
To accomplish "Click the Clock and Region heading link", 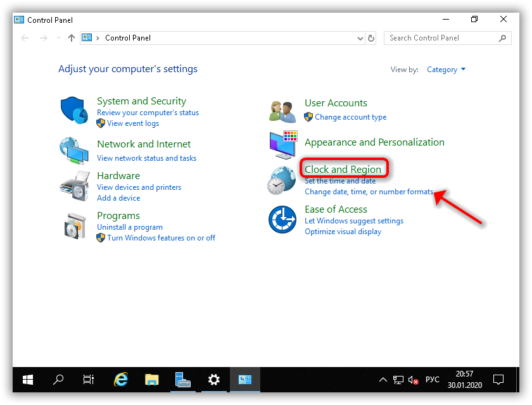I will point(343,169).
